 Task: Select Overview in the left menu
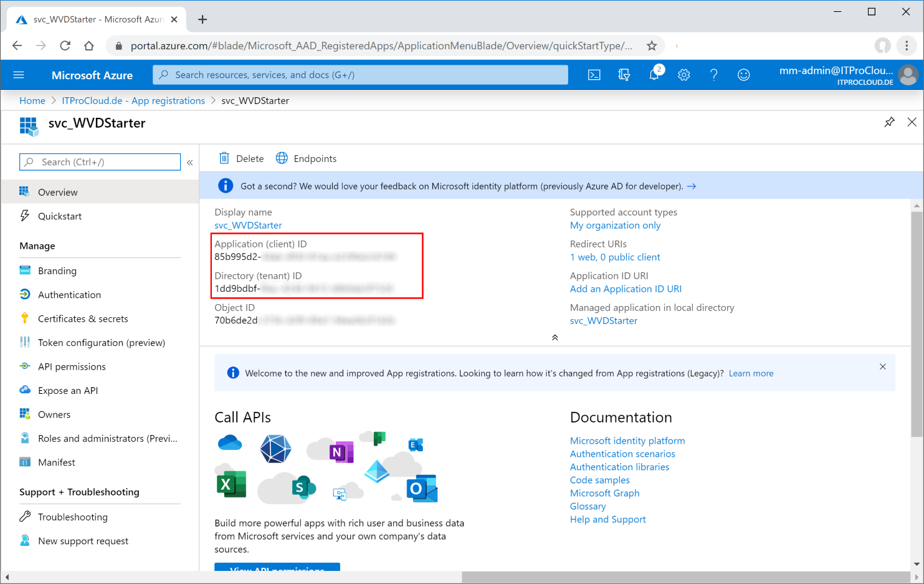100,192
